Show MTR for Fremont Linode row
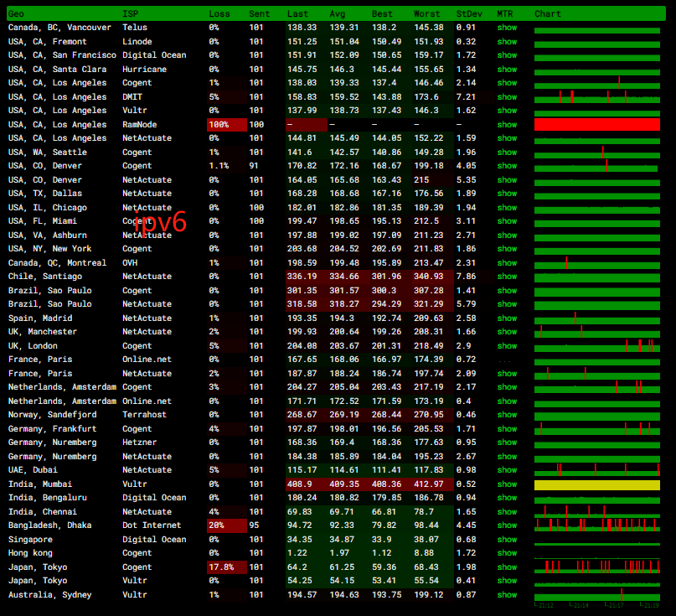Viewport: 676px width, 616px height. tap(507, 42)
